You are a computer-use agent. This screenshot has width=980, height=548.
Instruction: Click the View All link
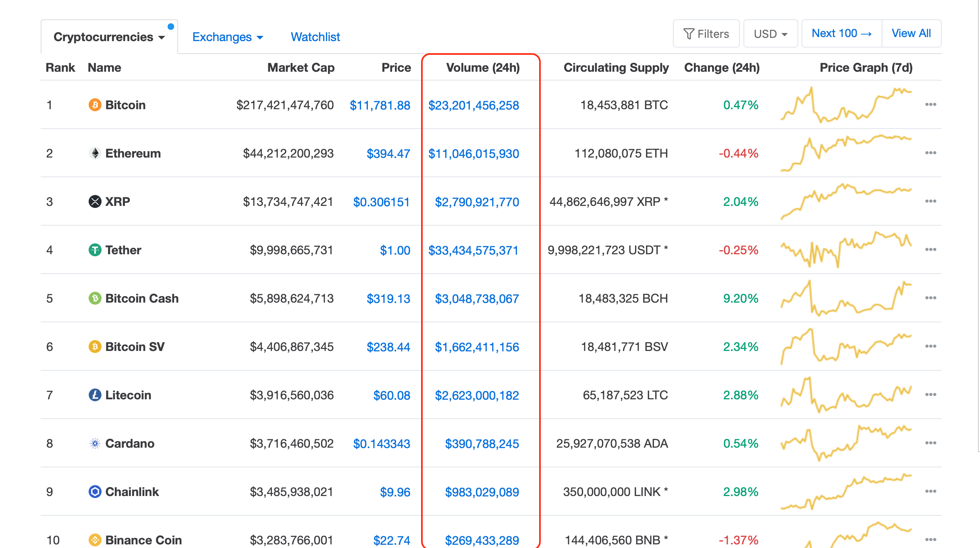coord(911,33)
